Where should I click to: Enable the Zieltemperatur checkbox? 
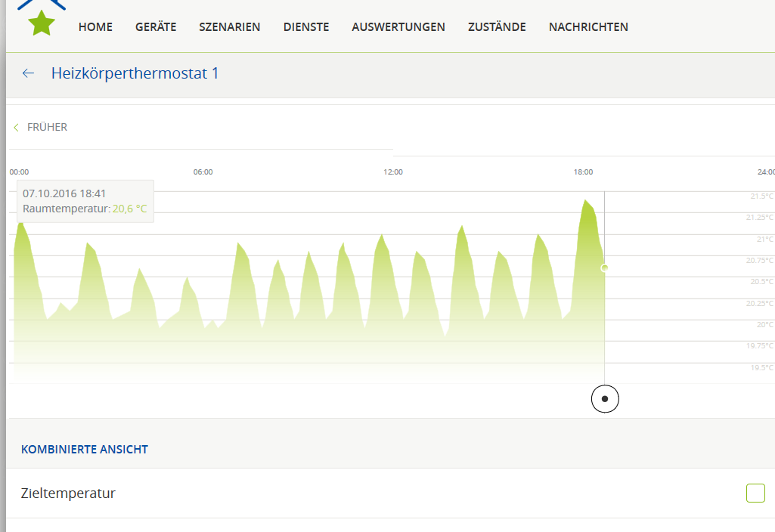[755, 493]
